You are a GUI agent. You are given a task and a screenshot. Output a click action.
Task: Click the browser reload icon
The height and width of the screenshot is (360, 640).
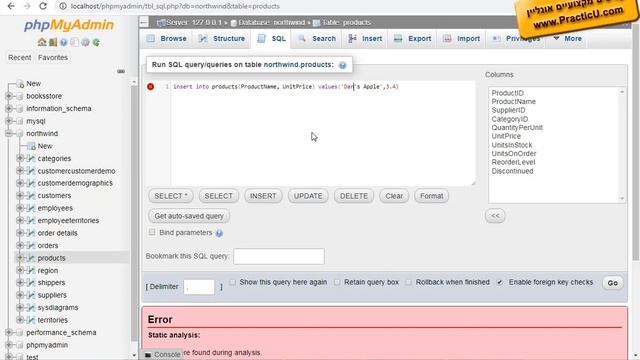click(x=42, y=6)
